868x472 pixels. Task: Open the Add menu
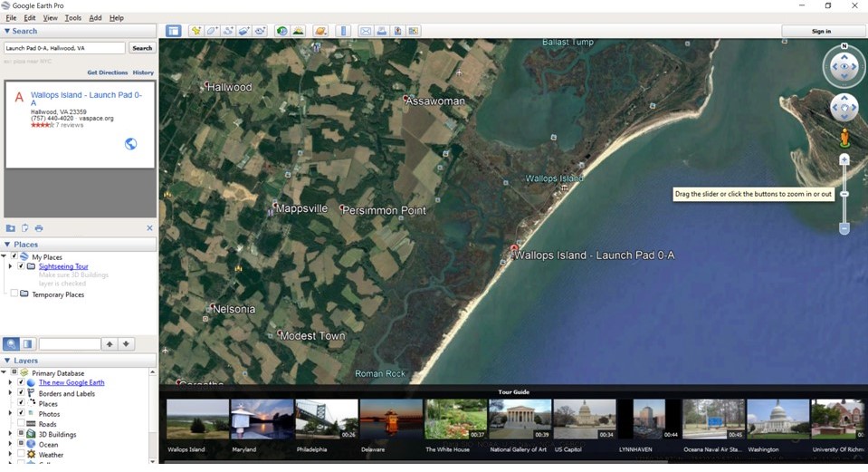(95, 18)
